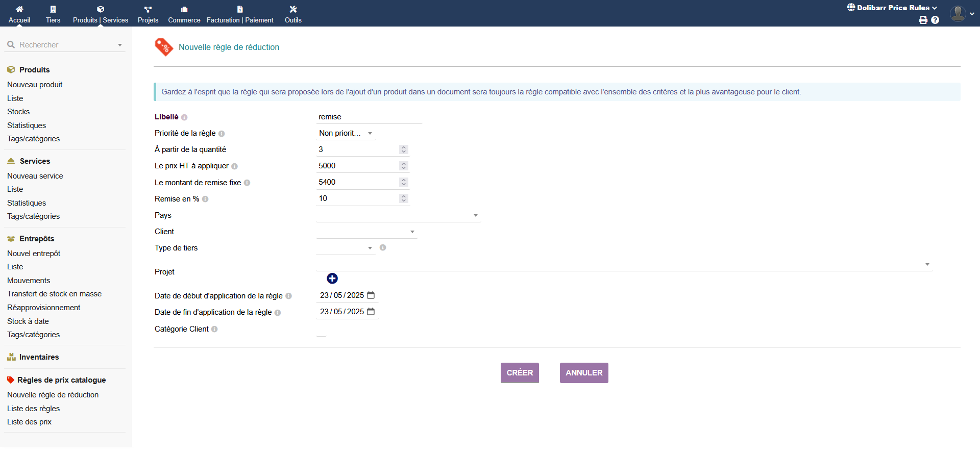The image size is (980, 454).
Task: Open Liste des règles link in sidebar
Action: pos(34,409)
